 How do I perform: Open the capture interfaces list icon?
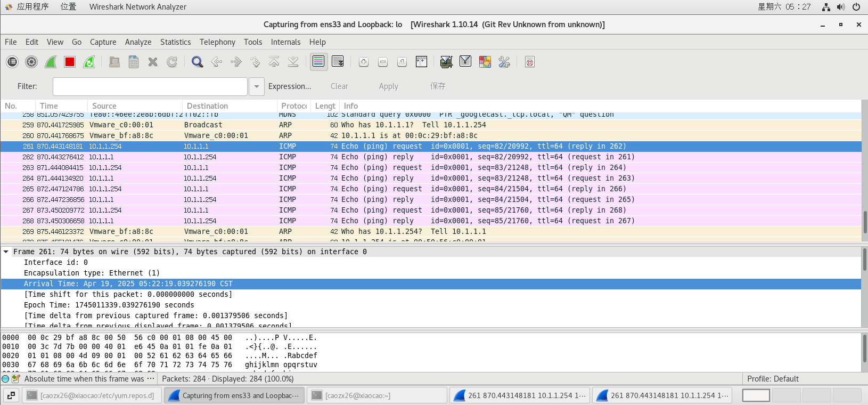pos(12,62)
